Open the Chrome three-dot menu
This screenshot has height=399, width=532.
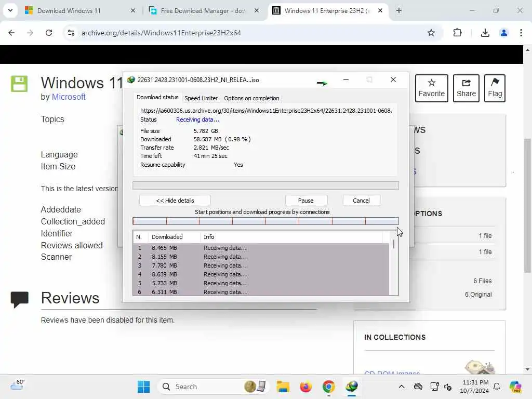[521, 33]
